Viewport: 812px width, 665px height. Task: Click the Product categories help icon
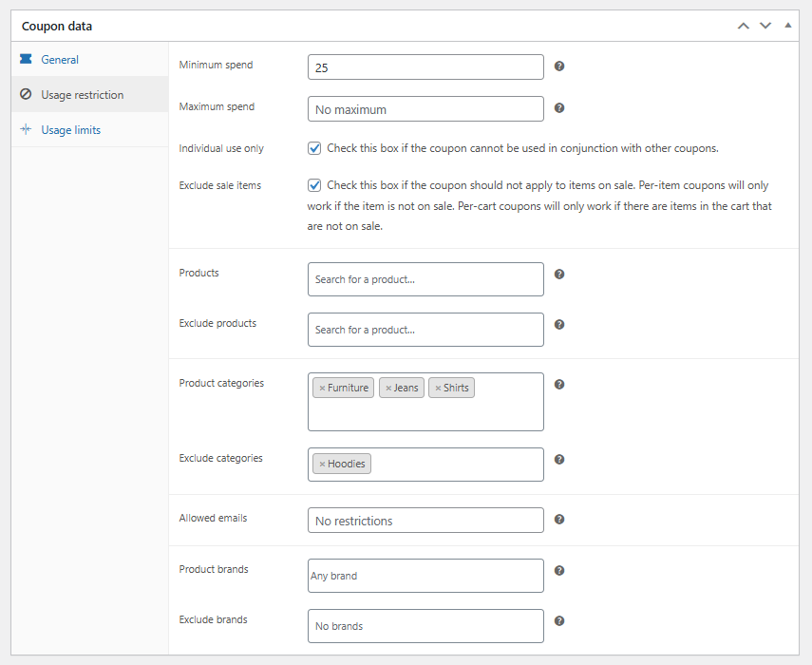[559, 384]
